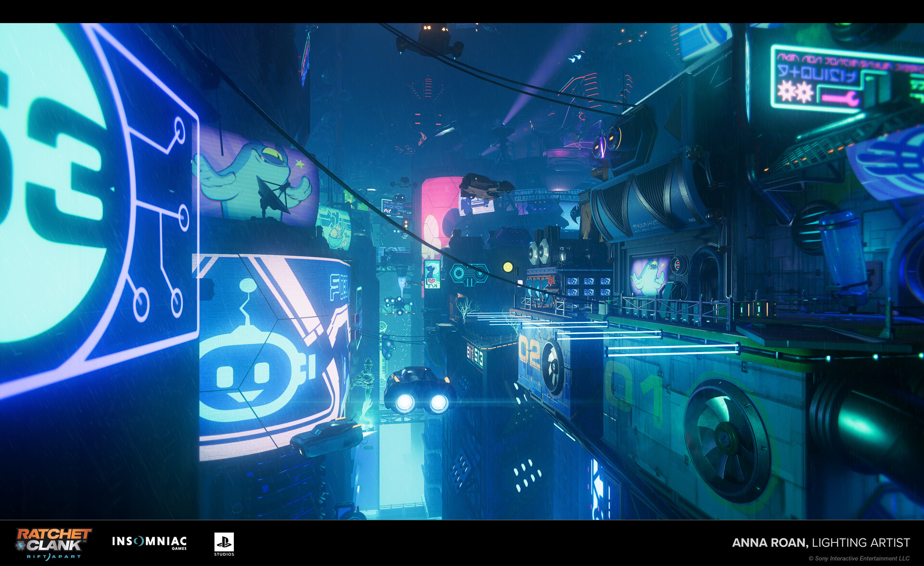The width and height of the screenshot is (924, 566).
Task: Click the small yellow glowing light
Action: pyautogui.click(x=507, y=267)
